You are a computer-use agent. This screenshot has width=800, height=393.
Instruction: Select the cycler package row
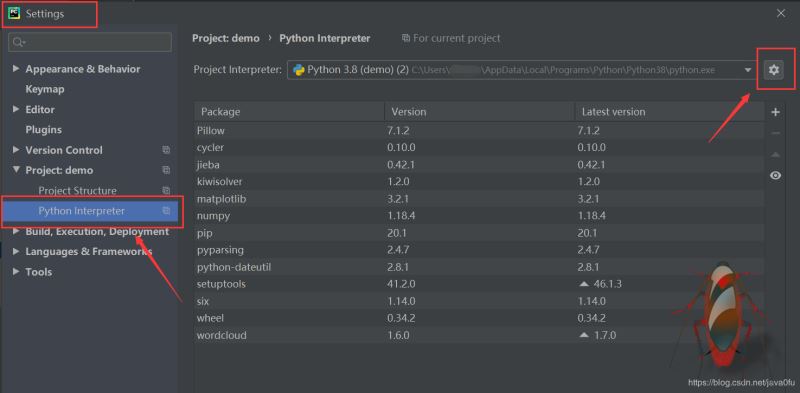(479, 148)
